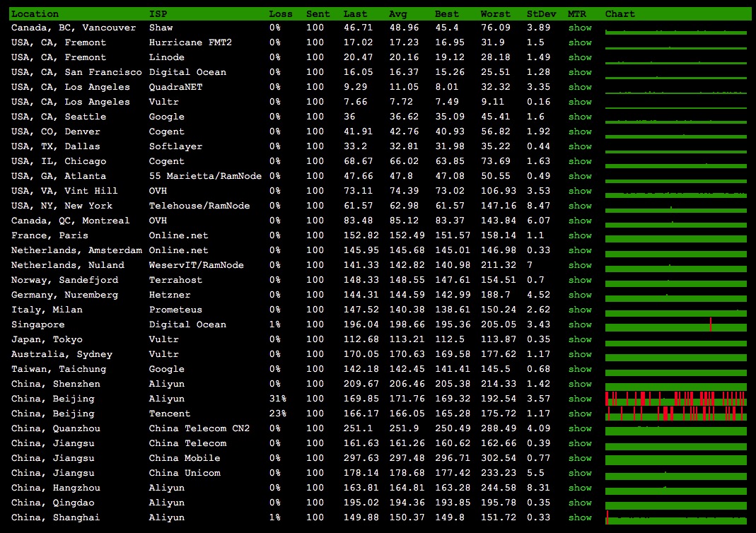The height and width of the screenshot is (533, 756).
Task: Click the Avg column header
Action: click(398, 14)
